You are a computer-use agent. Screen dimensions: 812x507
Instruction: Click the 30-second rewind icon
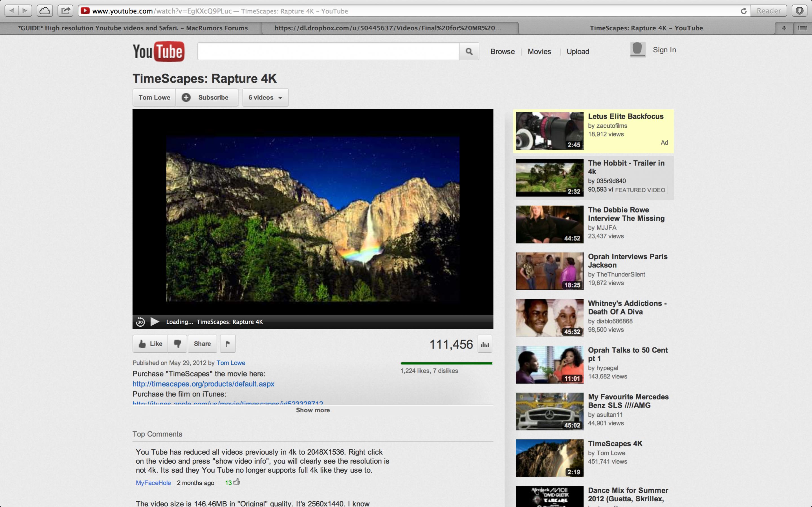140,322
